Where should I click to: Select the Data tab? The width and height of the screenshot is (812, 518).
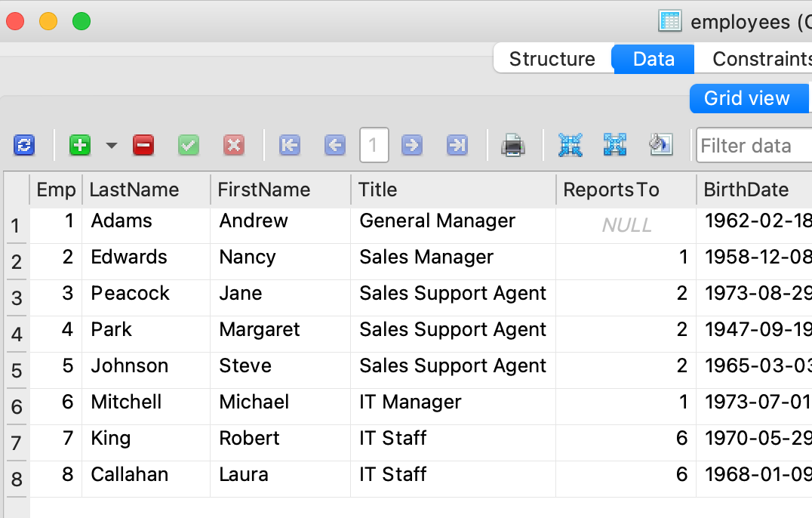tap(652, 58)
